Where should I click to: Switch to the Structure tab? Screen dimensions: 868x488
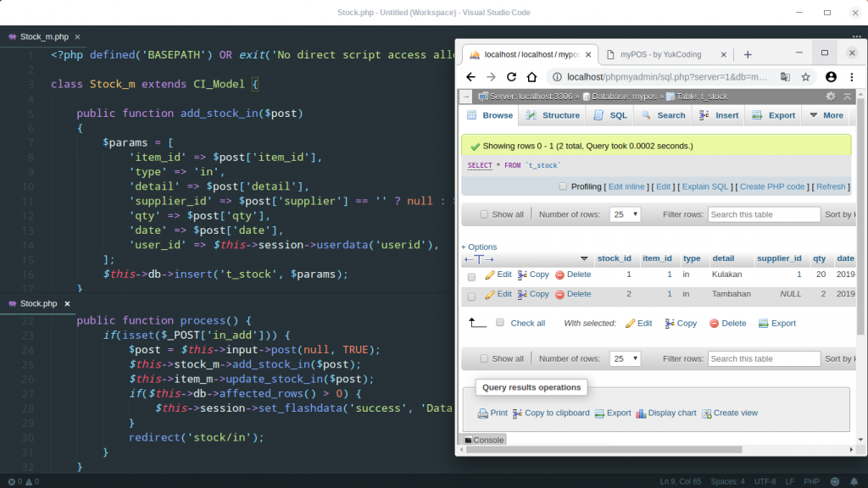coord(553,115)
